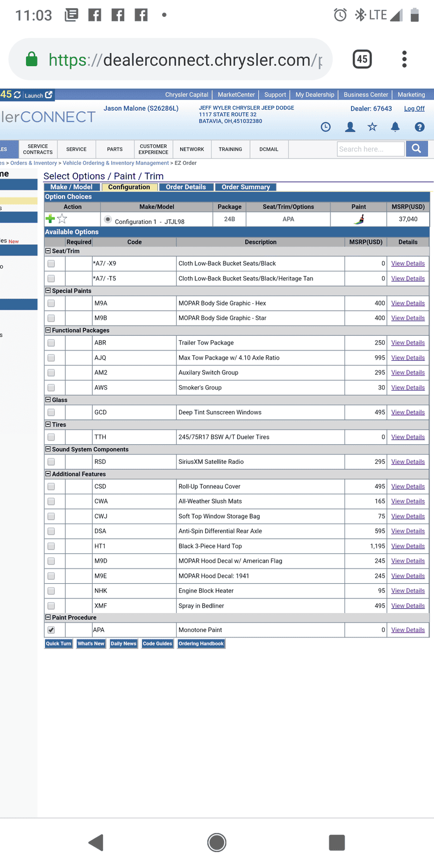434x868 pixels.
Task: Uncheck the APA Monotone Paint checkbox
Action: click(x=51, y=630)
